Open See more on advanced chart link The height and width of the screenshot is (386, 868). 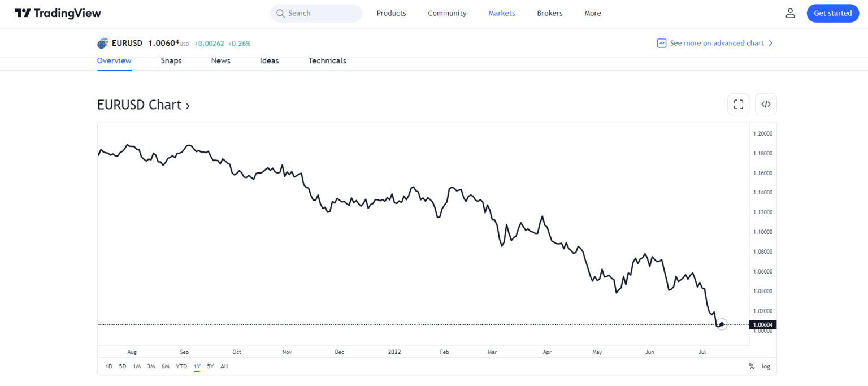[715, 43]
